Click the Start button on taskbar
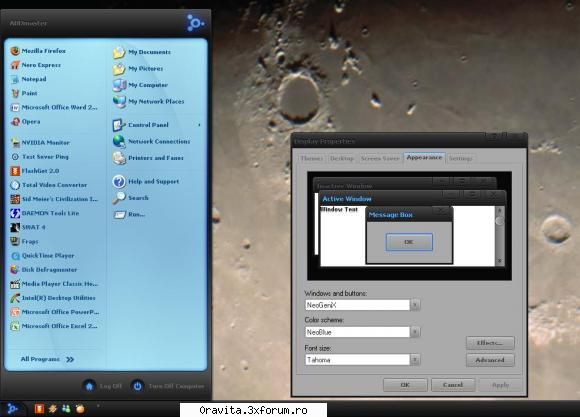 (x=13, y=408)
